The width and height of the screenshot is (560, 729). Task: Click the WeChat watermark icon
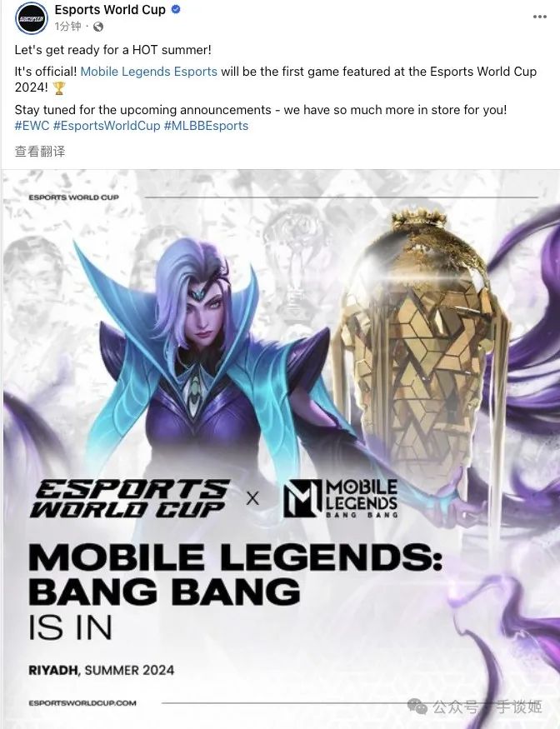417,707
